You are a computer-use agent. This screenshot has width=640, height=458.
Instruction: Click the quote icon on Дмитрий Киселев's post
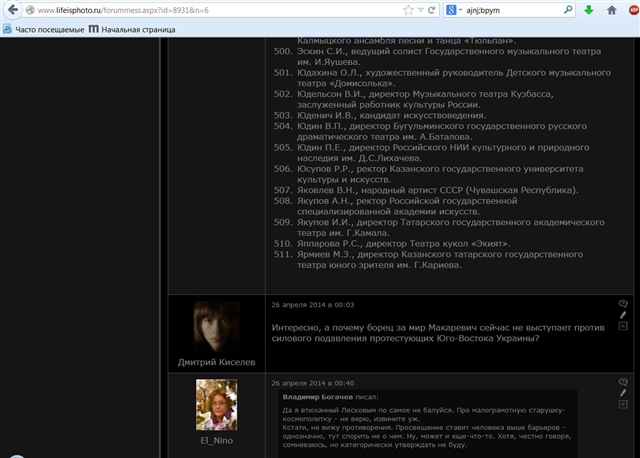[622, 301]
